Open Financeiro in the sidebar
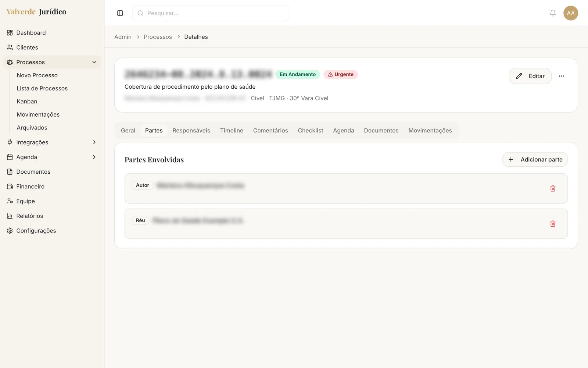Image resolution: width=588 pixels, height=368 pixels. (52, 187)
